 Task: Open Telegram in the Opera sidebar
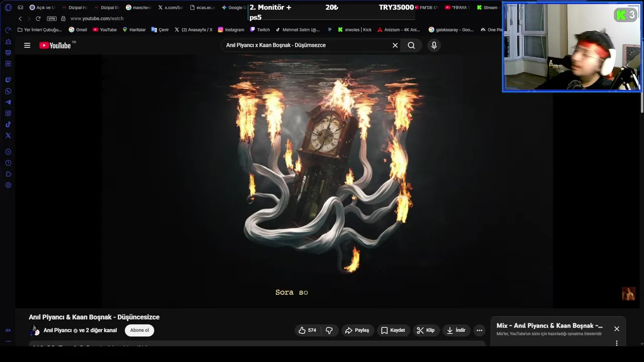click(x=8, y=102)
